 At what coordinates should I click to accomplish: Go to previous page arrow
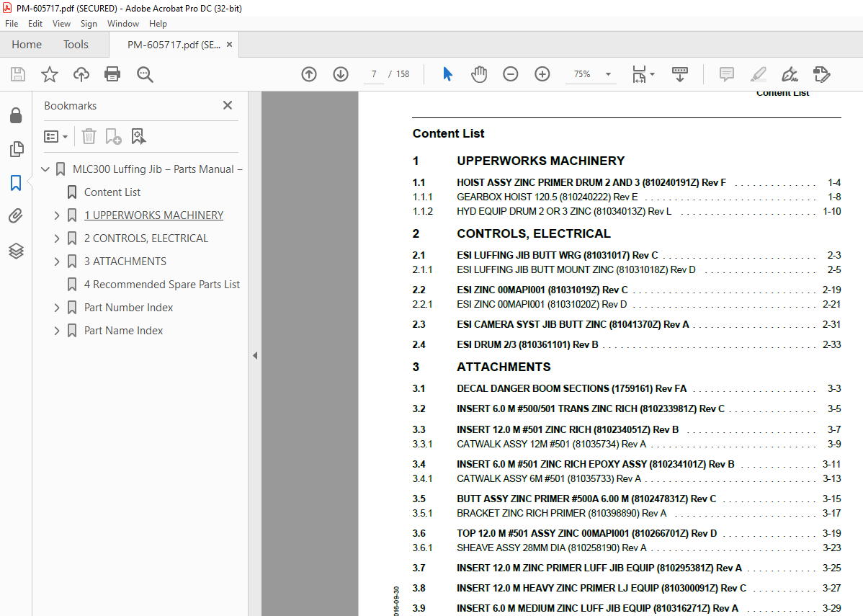[309, 74]
